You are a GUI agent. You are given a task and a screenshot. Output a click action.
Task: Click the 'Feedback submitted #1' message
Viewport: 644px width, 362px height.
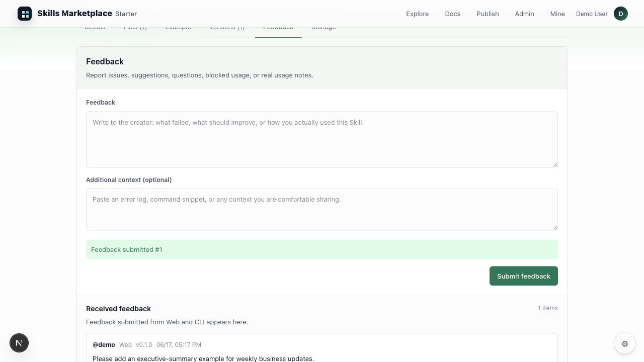click(x=322, y=249)
